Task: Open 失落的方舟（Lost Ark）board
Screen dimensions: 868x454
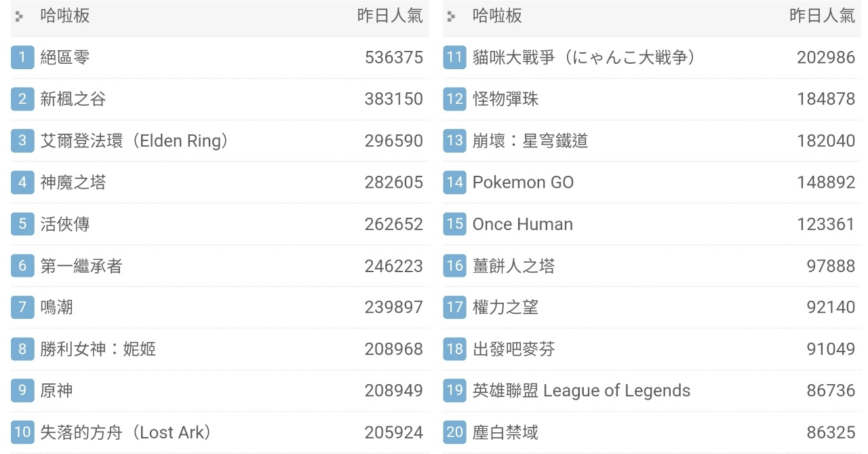Action: coord(126,432)
